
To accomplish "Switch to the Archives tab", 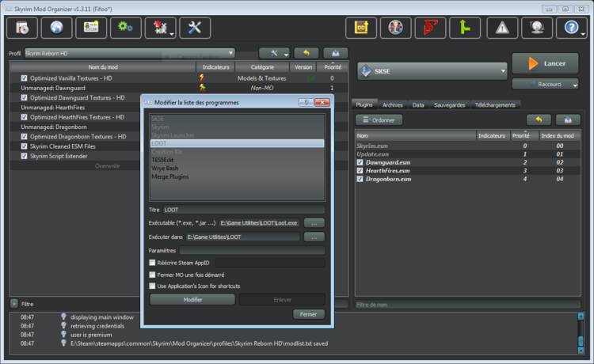I will (x=393, y=105).
